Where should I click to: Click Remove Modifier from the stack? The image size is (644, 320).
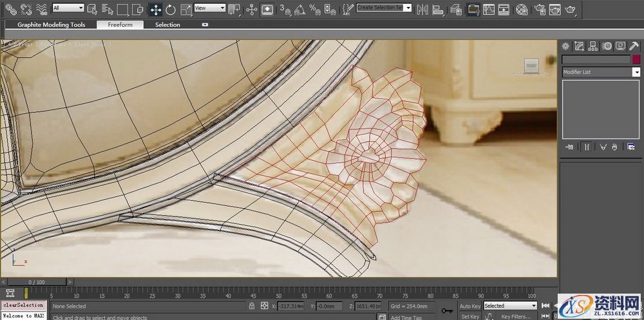pos(614,147)
